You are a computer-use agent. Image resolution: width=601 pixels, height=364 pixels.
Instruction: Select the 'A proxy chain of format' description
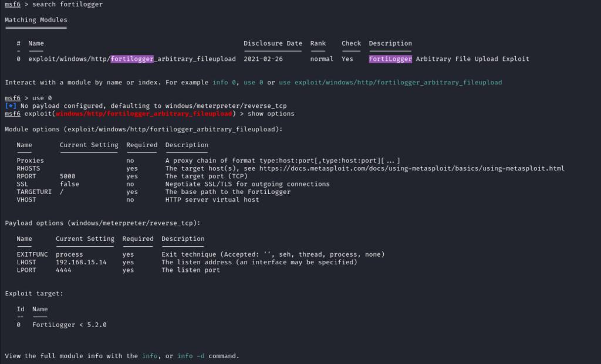pos(283,161)
